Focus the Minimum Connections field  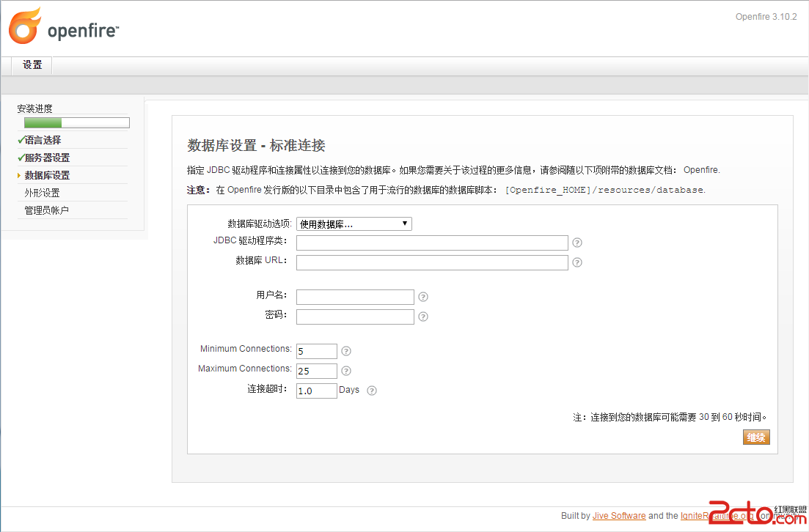tap(317, 351)
